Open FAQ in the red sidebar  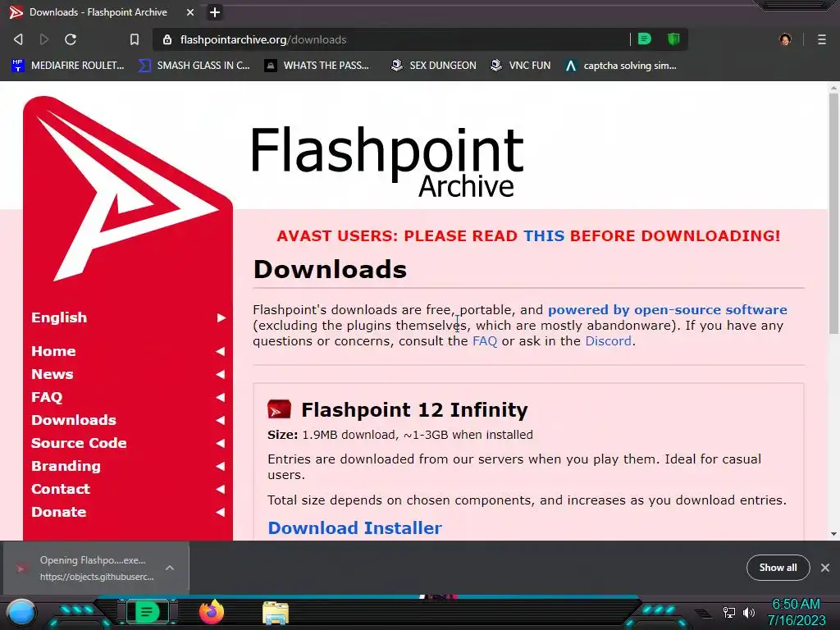click(128, 397)
